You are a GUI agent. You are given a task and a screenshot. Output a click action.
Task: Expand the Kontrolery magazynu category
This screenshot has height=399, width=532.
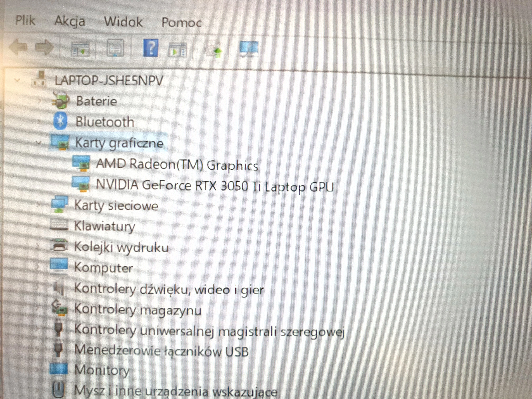37,308
